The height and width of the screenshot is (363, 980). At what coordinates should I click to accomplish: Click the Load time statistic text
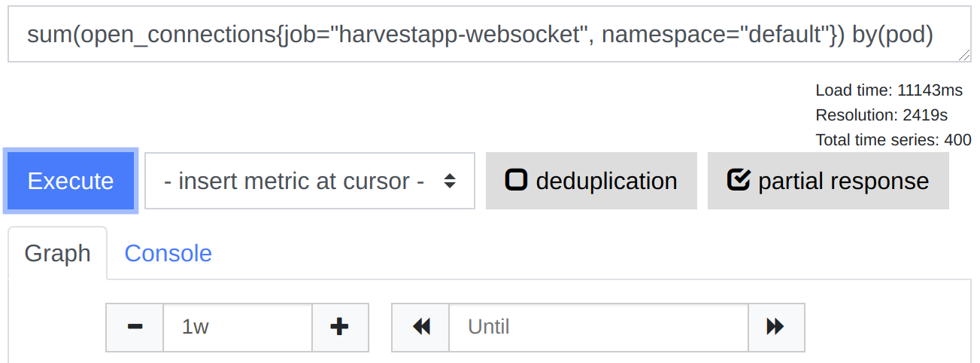point(889,90)
